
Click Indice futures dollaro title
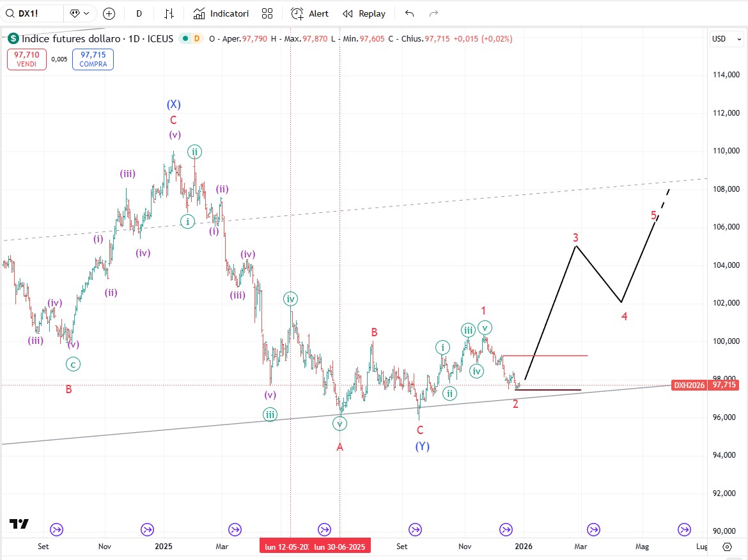[x=71, y=38]
